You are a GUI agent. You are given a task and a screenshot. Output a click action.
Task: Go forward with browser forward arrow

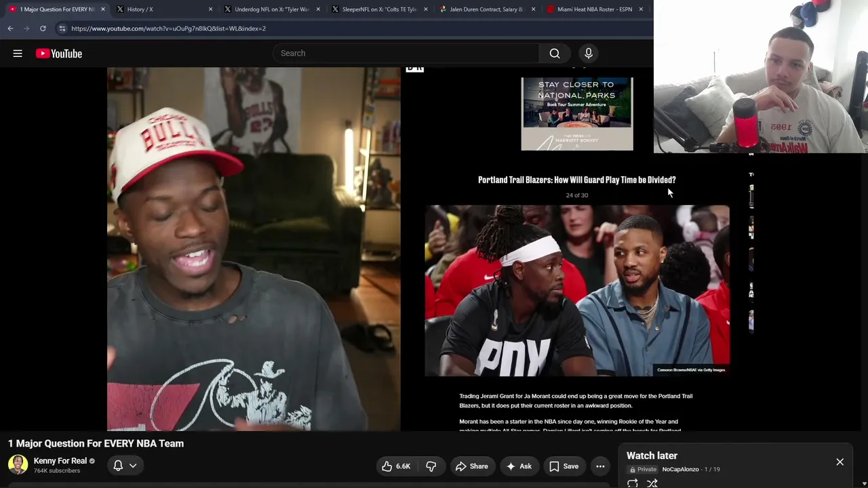coord(26,28)
